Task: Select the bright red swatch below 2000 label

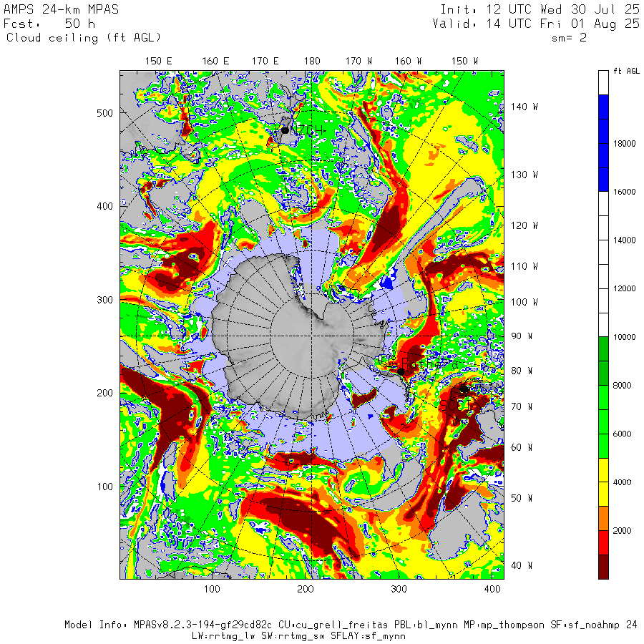Action: point(603,542)
